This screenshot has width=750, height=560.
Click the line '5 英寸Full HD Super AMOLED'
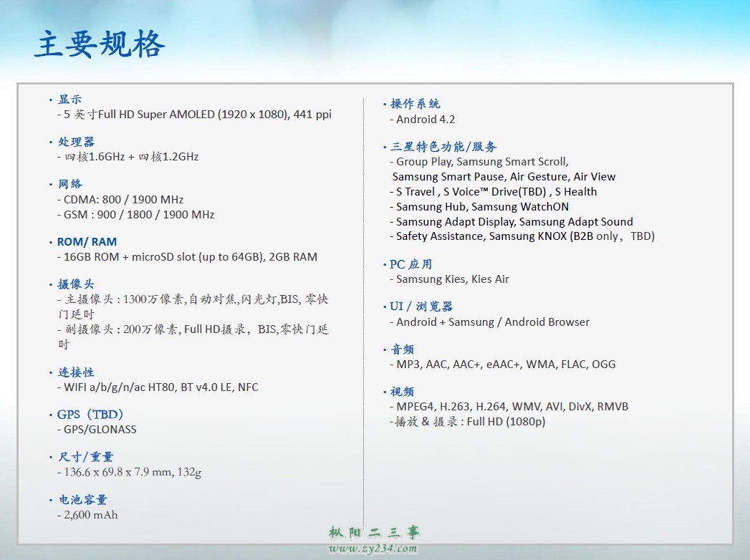tap(194, 115)
